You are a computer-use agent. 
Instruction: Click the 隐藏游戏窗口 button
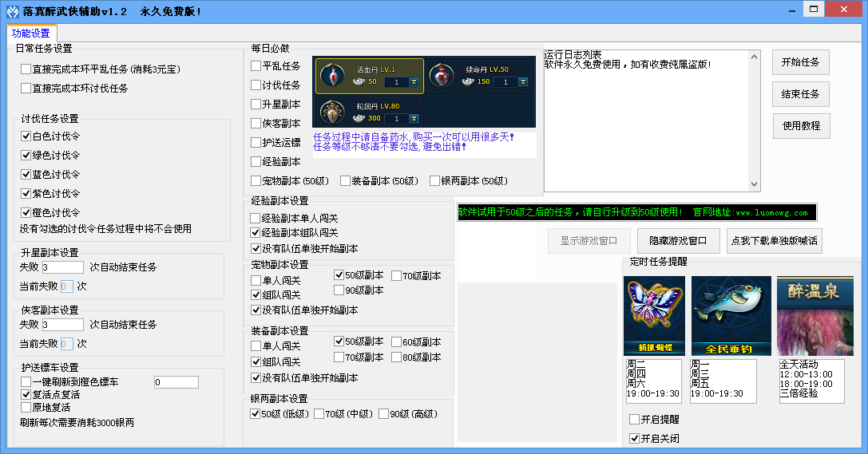(x=678, y=241)
